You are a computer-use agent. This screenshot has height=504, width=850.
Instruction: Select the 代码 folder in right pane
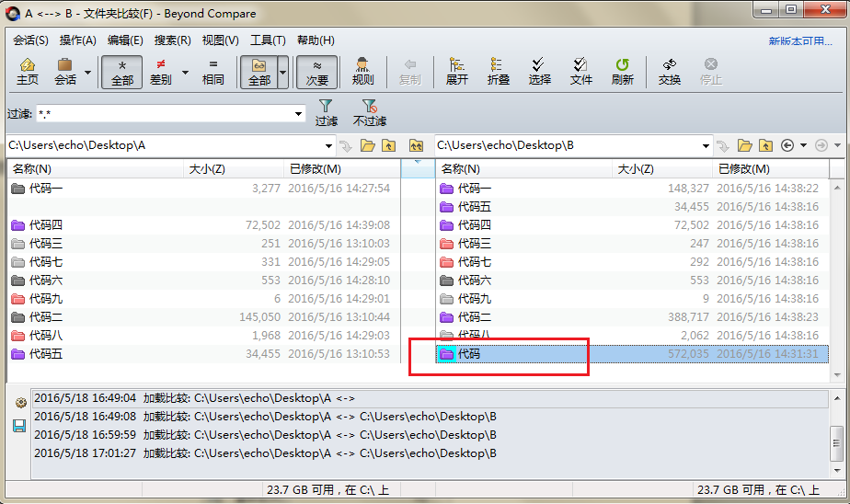click(633, 354)
